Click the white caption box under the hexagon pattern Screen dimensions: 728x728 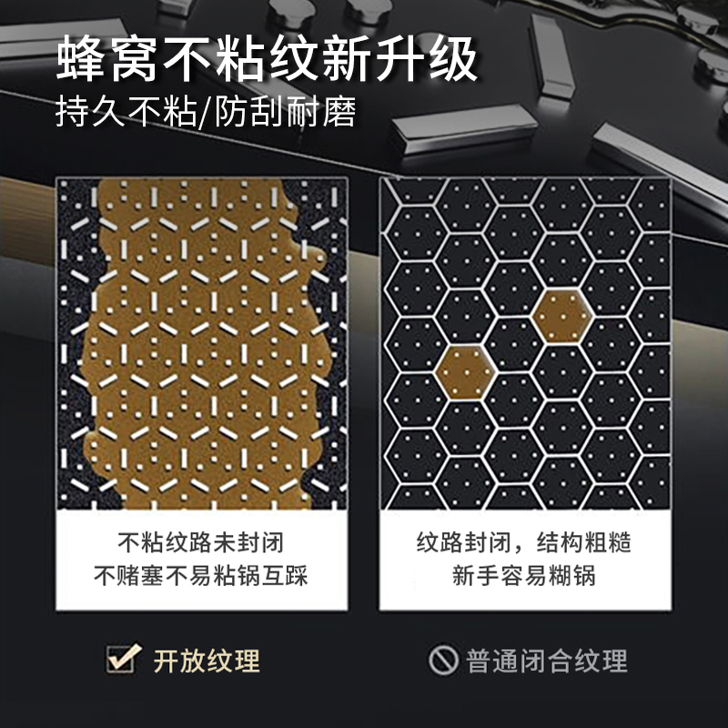525,561
